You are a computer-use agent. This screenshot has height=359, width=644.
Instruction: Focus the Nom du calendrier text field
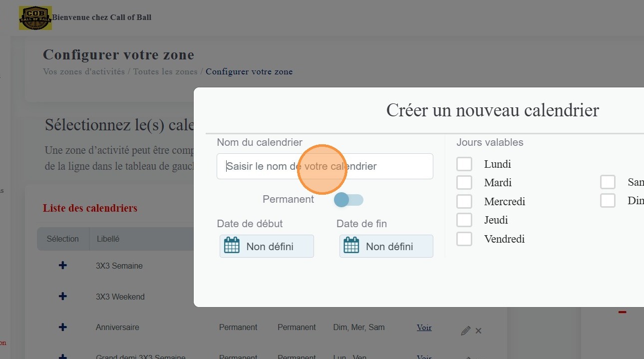[x=324, y=166]
